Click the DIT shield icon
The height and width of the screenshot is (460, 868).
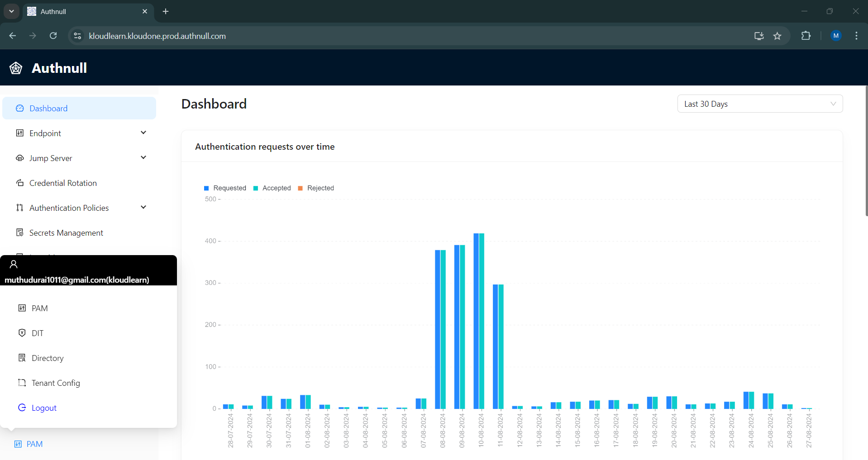point(22,333)
